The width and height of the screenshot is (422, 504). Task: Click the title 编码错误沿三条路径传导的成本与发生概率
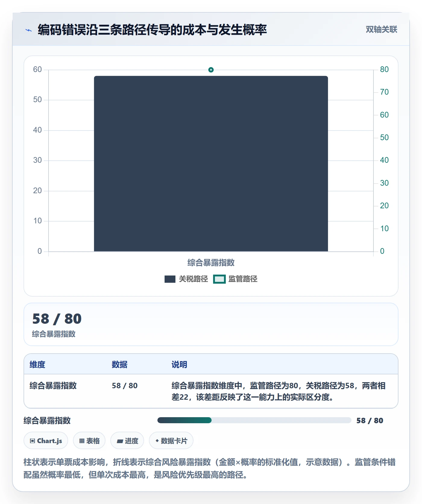point(152,30)
